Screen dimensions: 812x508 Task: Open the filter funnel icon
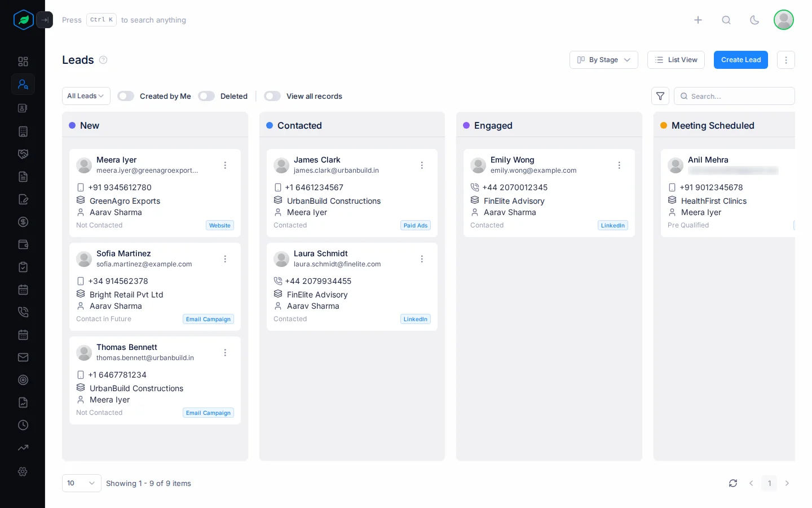[660, 96]
